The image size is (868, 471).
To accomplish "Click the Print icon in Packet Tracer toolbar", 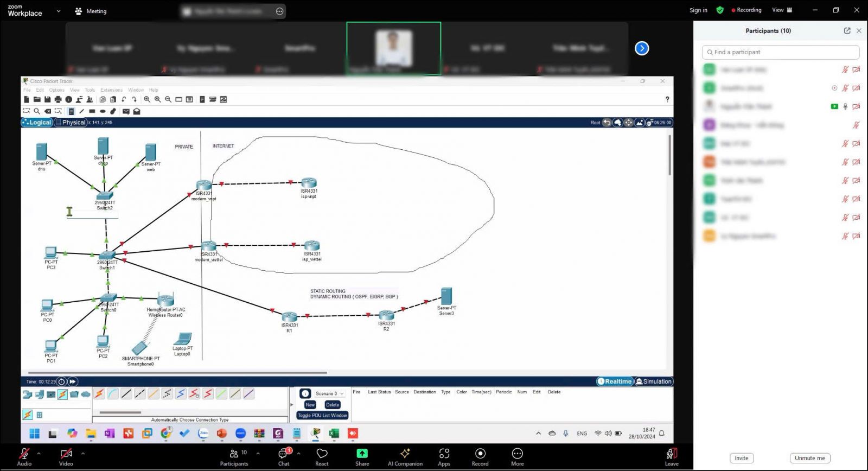I will pyautogui.click(x=58, y=99).
